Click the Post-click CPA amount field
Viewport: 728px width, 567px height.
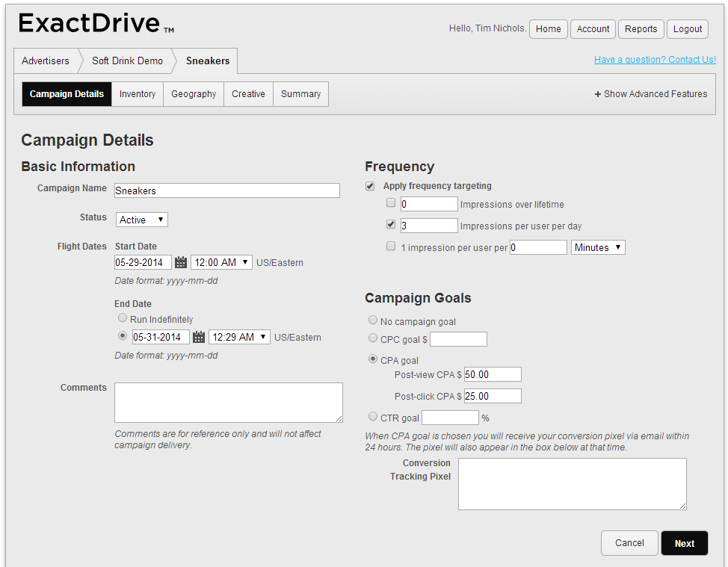coord(493,396)
